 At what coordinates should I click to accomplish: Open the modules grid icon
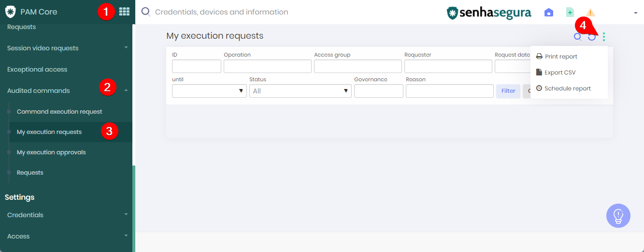pos(124,12)
